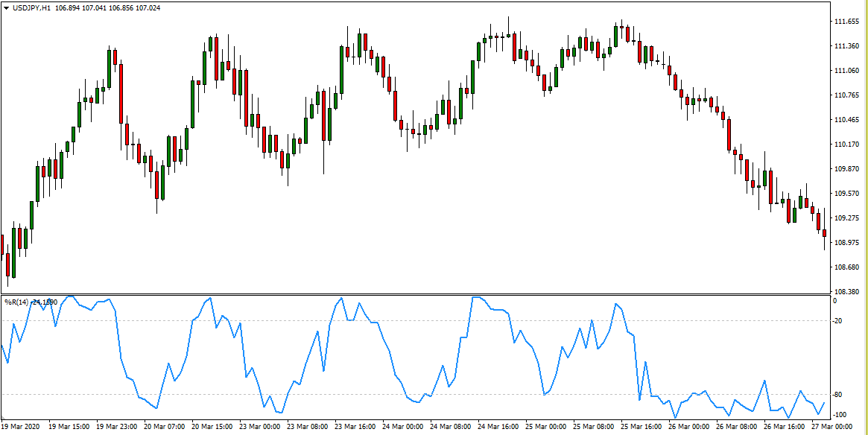Click the 0 level on the indicator scale
The image size is (868, 435).
(835, 301)
